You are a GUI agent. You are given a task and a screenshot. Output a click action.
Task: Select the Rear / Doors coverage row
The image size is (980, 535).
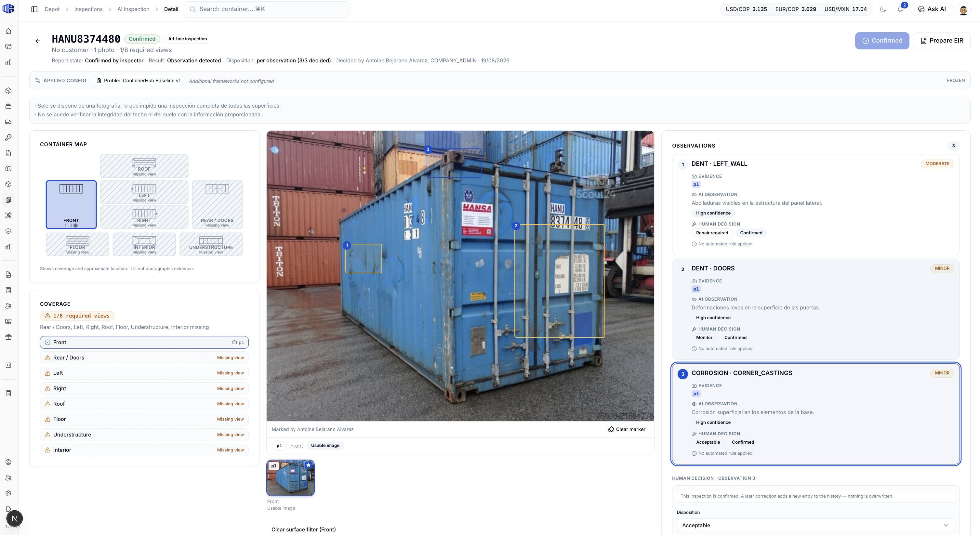pyautogui.click(x=144, y=358)
